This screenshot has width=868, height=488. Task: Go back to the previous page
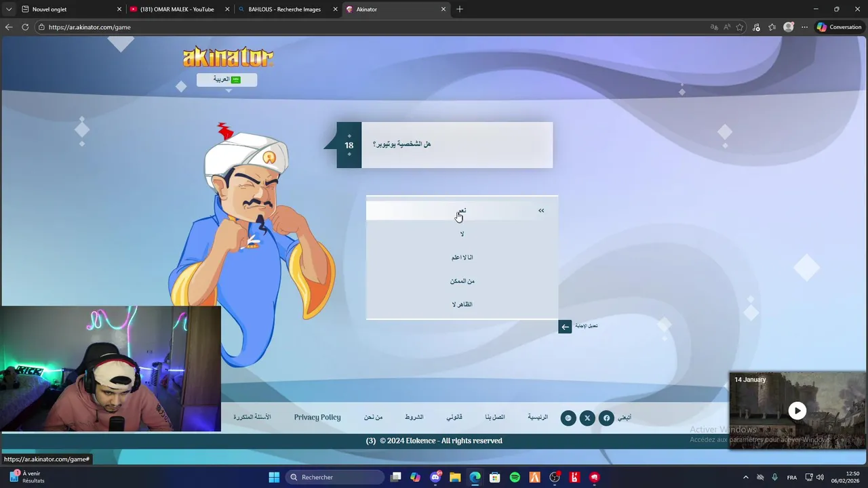[x=9, y=27]
